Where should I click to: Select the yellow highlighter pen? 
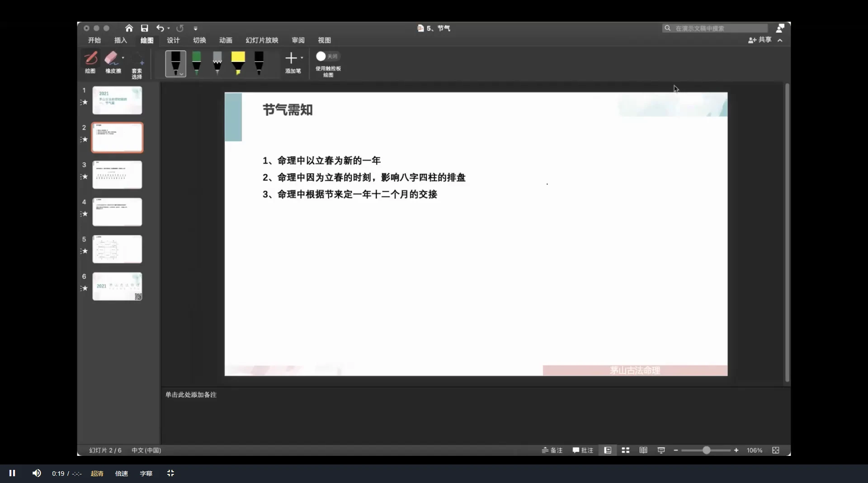238,62
